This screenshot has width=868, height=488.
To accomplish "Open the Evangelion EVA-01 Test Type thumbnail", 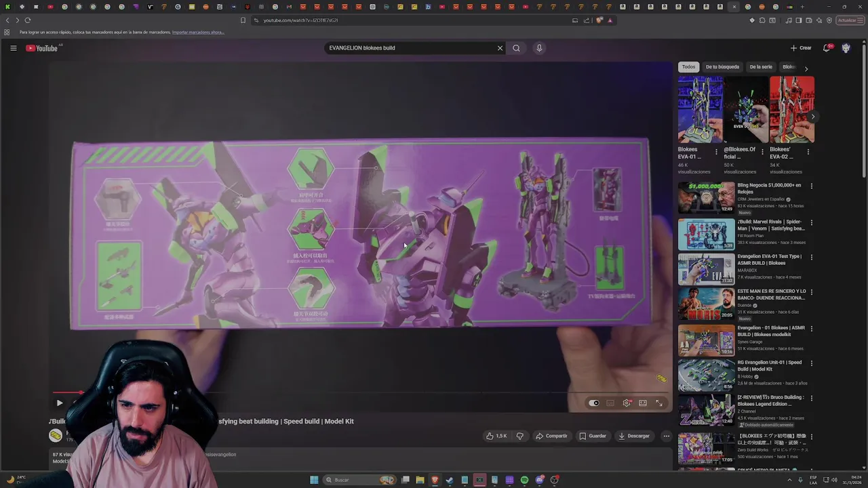I will [706, 269].
